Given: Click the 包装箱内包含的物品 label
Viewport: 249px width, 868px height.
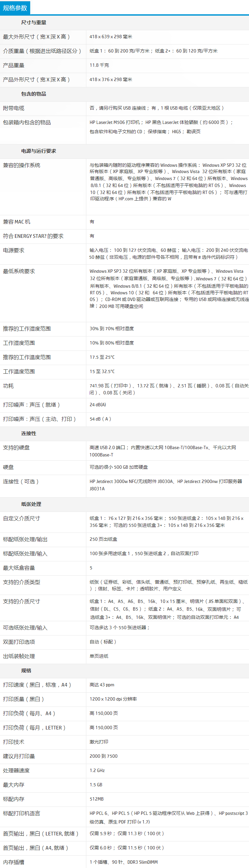Looking at the screenshot, I should pos(27,123).
